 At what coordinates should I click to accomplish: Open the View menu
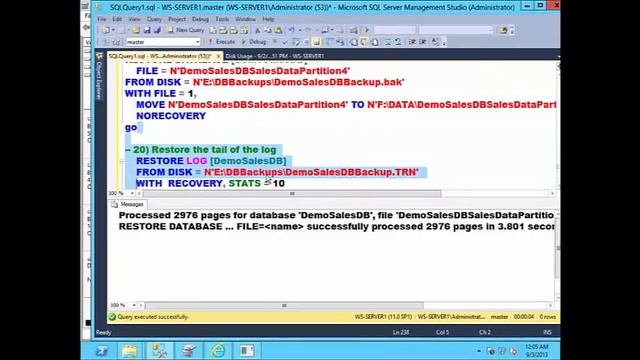click(x=134, y=19)
